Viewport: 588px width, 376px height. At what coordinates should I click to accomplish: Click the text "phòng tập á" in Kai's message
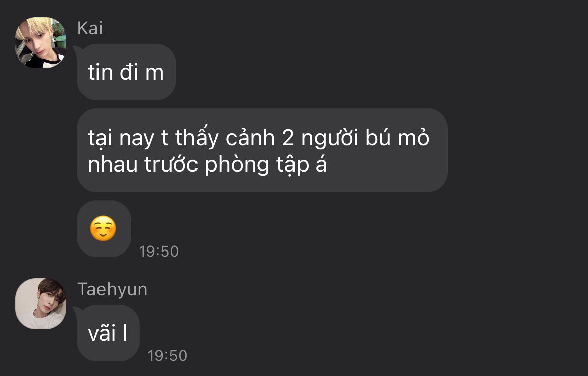click(265, 165)
